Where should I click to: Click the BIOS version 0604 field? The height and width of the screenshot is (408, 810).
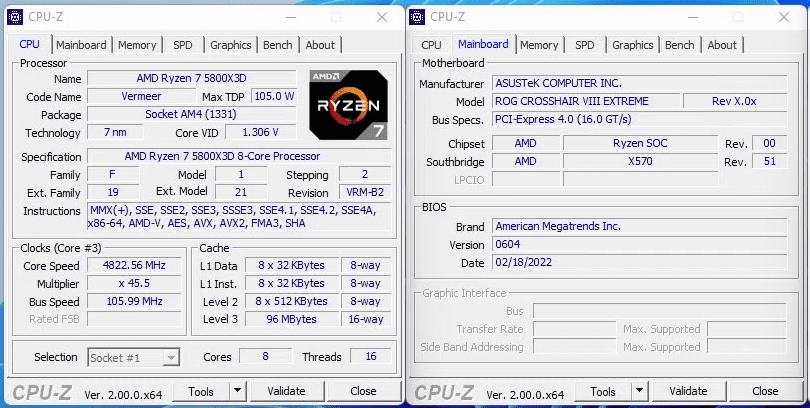tap(640, 244)
